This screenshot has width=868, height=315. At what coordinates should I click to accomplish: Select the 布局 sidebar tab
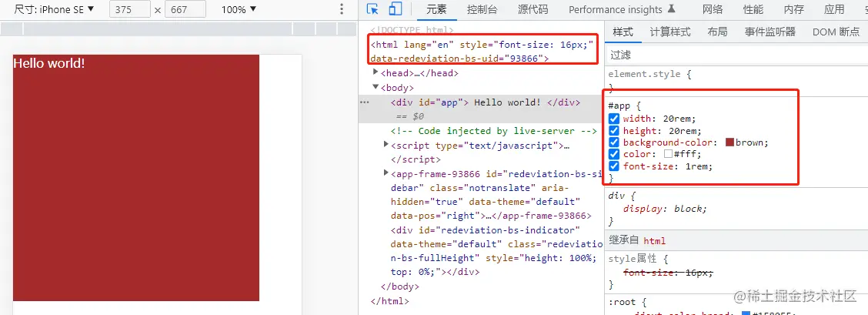[x=717, y=32]
